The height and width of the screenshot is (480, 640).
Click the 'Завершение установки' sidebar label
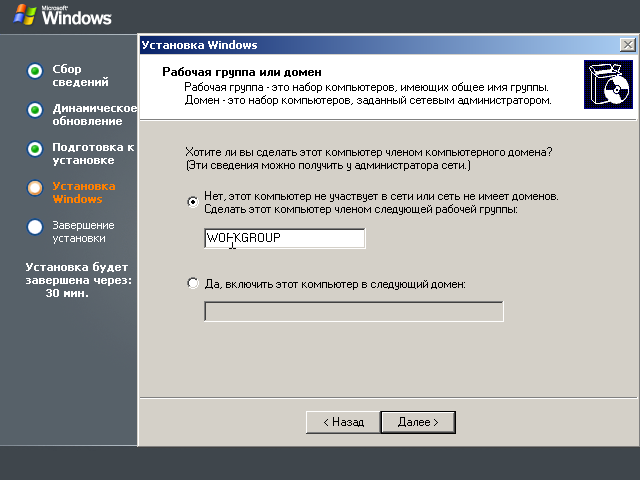tap(83, 231)
